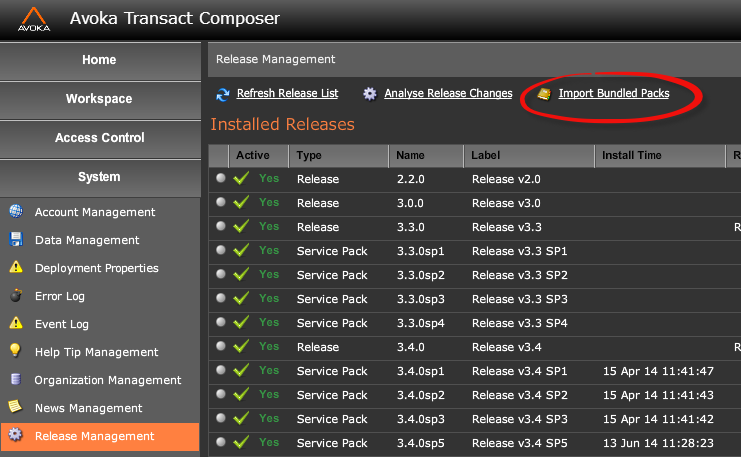The width and height of the screenshot is (741, 457).
Task: Sort table by Install Time column header
Action: [631, 155]
